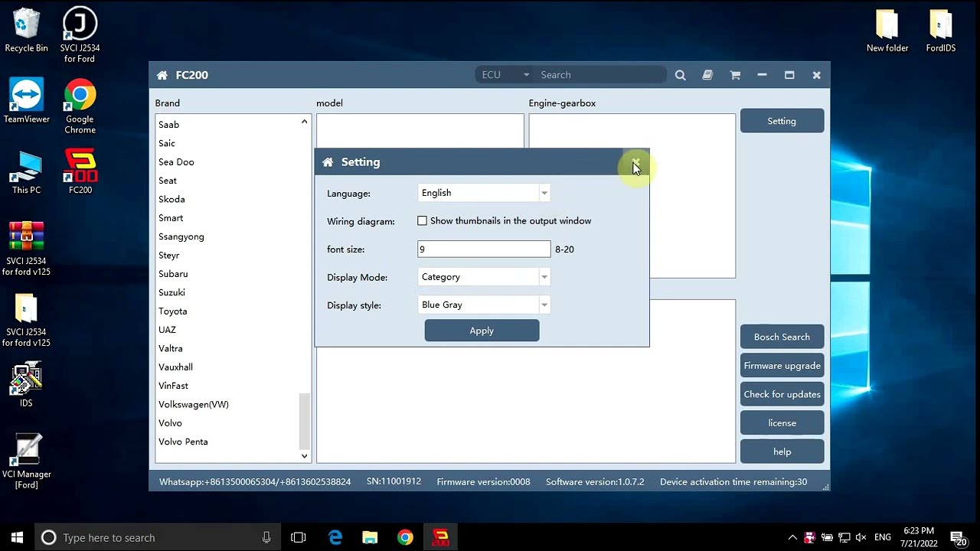Open the book manual icon in FC200 header

707,75
